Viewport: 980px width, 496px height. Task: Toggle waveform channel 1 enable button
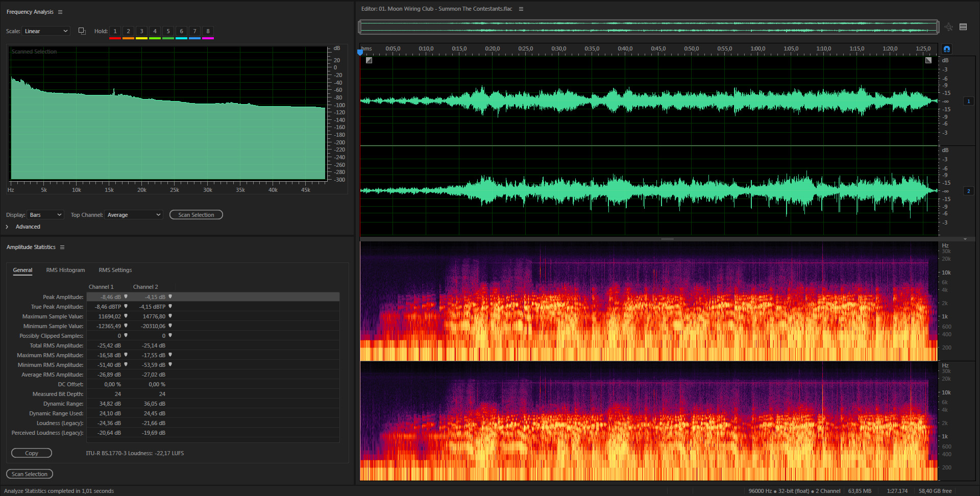[x=968, y=101]
